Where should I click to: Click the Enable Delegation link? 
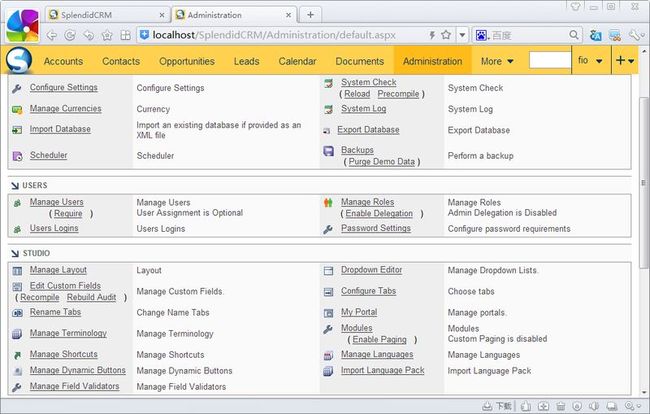[x=379, y=213]
